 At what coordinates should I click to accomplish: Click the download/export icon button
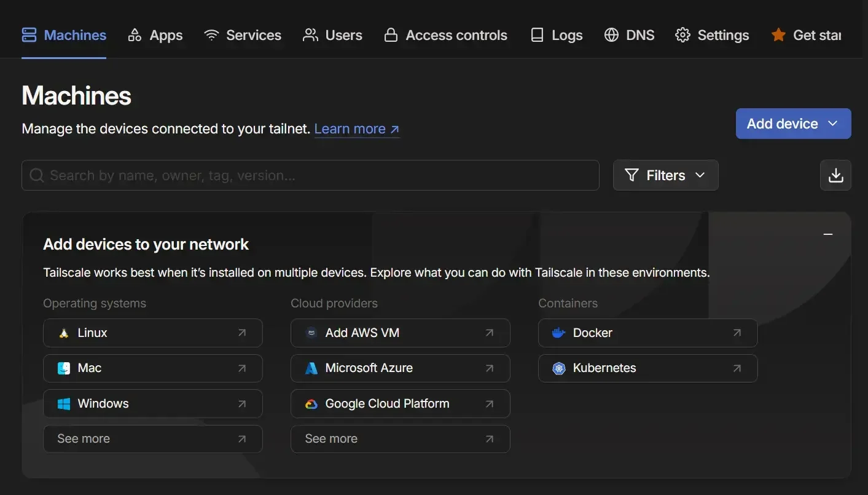click(835, 175)
